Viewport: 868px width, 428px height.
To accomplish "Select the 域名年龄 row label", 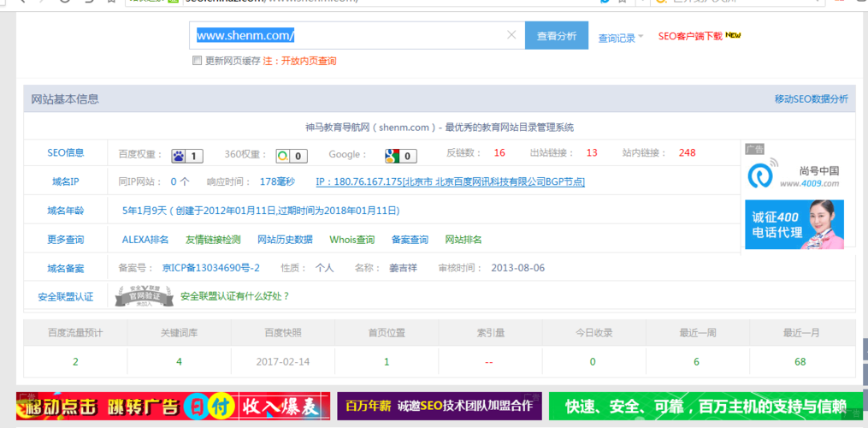I will (x=65, y=210).
